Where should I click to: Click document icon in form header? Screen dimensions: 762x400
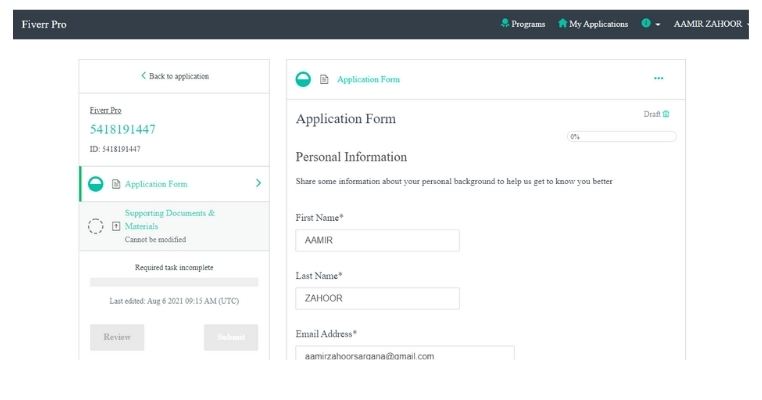[x=324, y=79]
